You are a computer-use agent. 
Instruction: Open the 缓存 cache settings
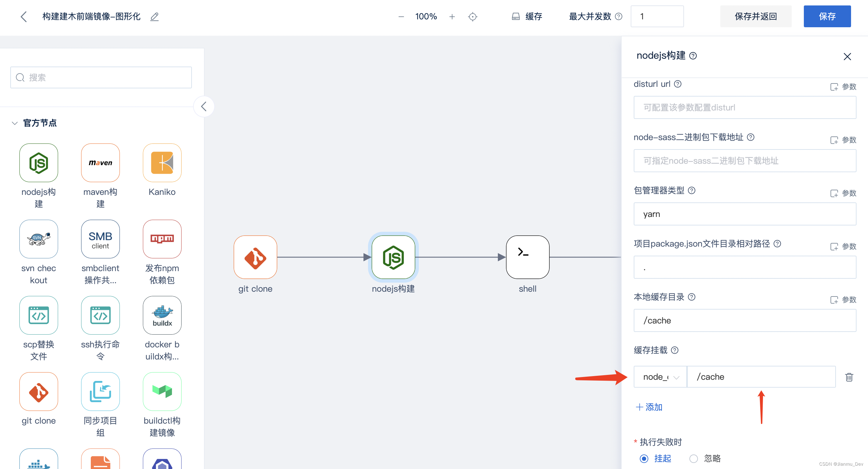click(x=527, y=17)
